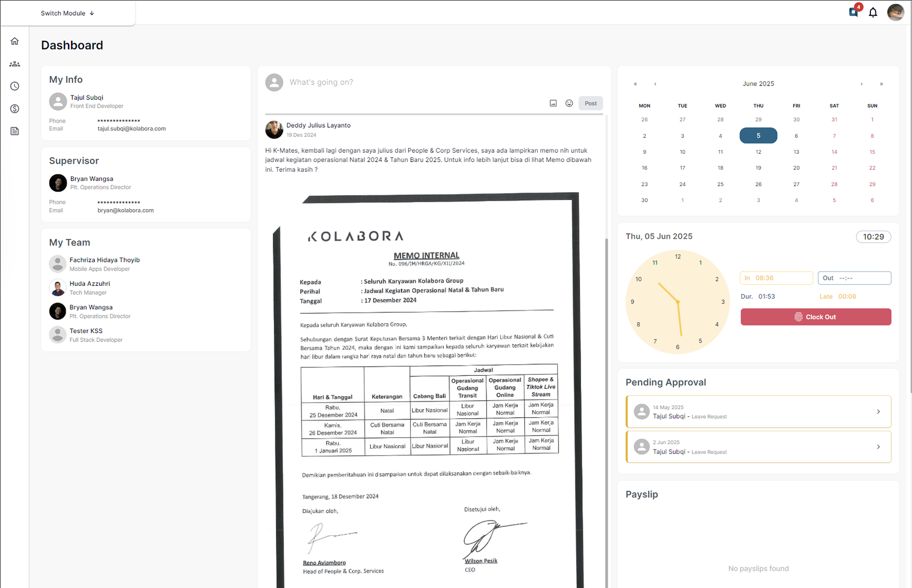Image resolution: width=912 pixels, height=588 pixels.
Task: Click the "Late 00:06" indicator
Action: tap(838, 297)
